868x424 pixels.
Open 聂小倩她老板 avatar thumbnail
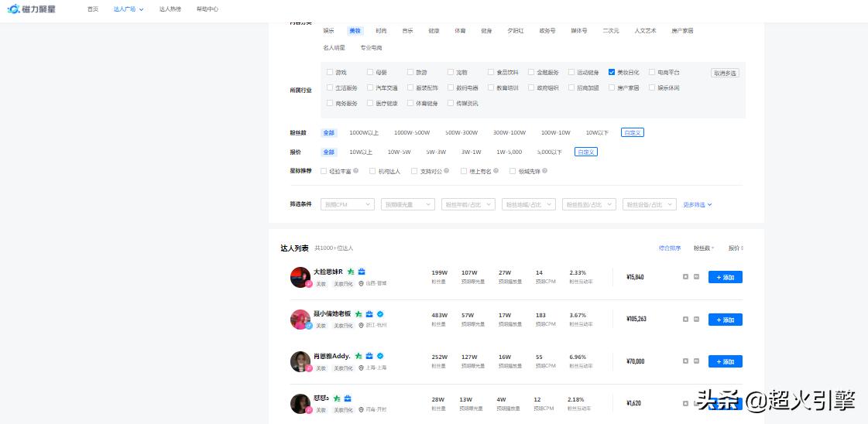click(300, 320)
